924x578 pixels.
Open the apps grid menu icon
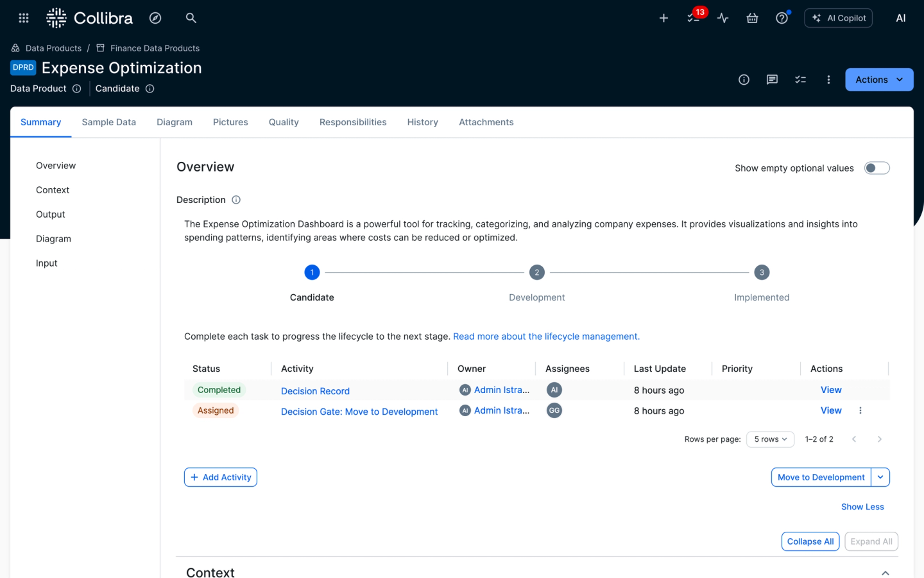(x=24, y=18)
